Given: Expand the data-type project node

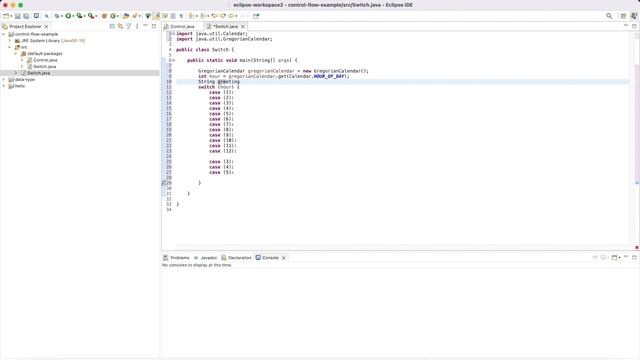Looking at the screenshot, I should (x=4, y=80).
